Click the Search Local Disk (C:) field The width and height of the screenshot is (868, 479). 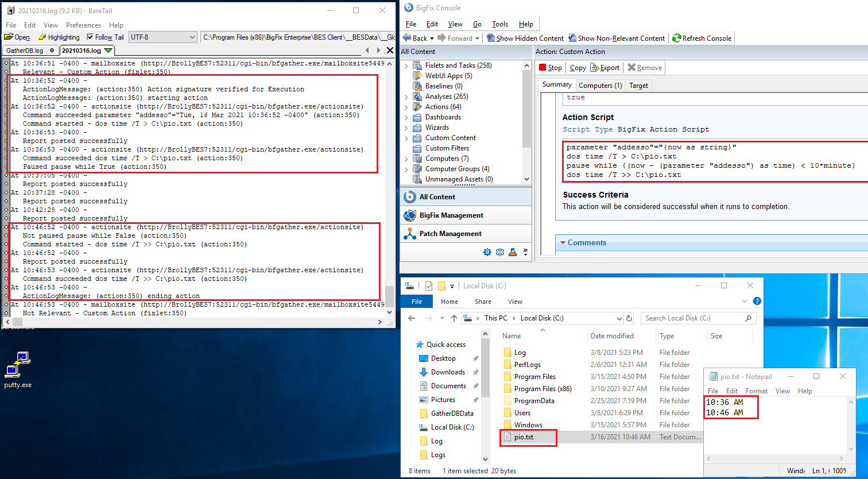click(x=698, y=318)
